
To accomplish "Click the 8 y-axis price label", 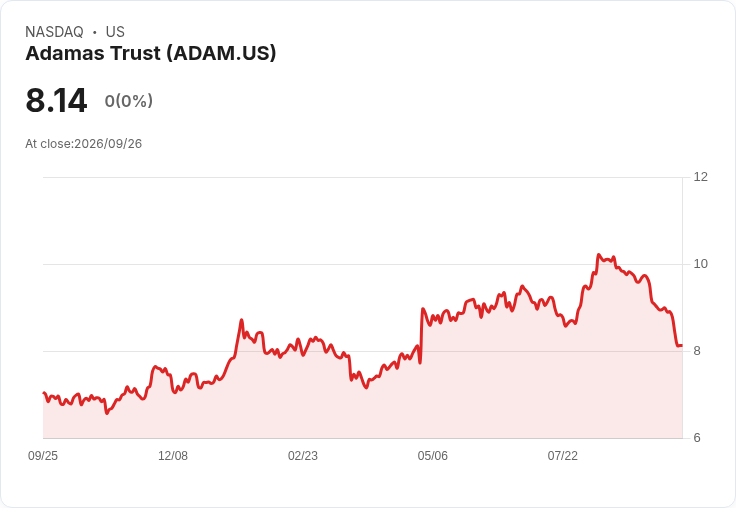I will tap(697, 351).
